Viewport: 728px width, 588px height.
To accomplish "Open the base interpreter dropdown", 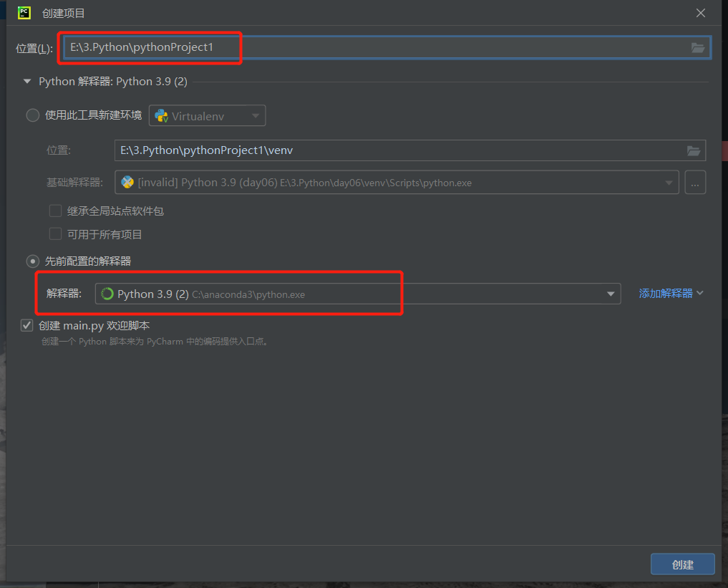I will (397, 182).
